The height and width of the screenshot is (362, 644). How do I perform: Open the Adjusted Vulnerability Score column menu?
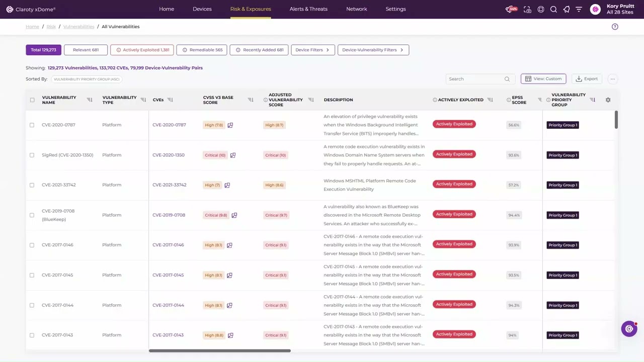tap(310, 100)
